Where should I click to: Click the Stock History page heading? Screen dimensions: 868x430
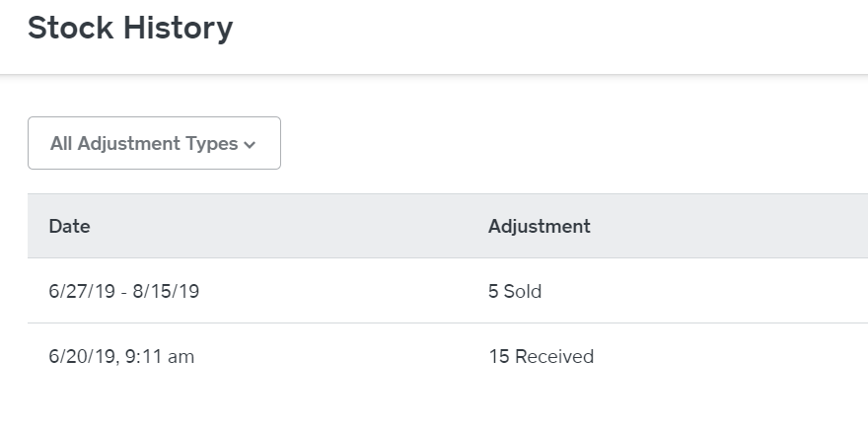pyautogui.click(x=130, y=29)
